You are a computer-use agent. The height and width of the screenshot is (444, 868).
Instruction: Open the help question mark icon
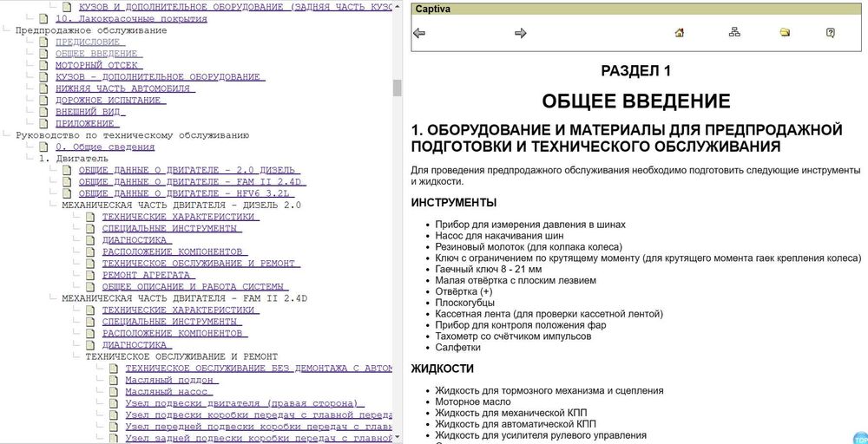coord(830,33)
